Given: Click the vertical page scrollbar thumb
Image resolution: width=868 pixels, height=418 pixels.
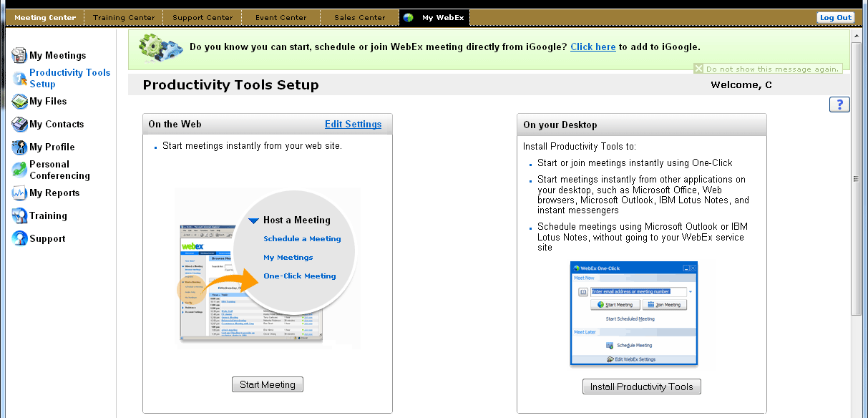Looking at the screenshot, I should [856, 179].
